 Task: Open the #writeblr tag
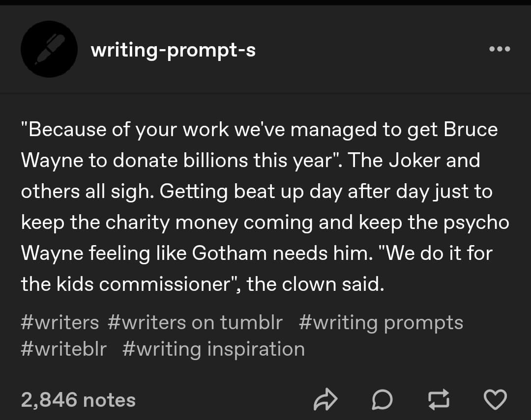tap(63, 349)
